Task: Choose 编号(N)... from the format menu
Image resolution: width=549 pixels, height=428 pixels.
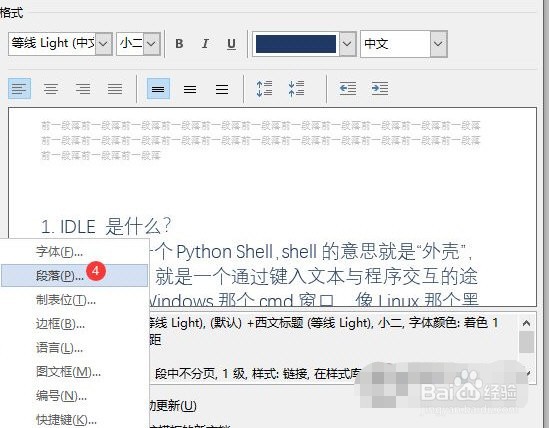Action: pos(75,396)
